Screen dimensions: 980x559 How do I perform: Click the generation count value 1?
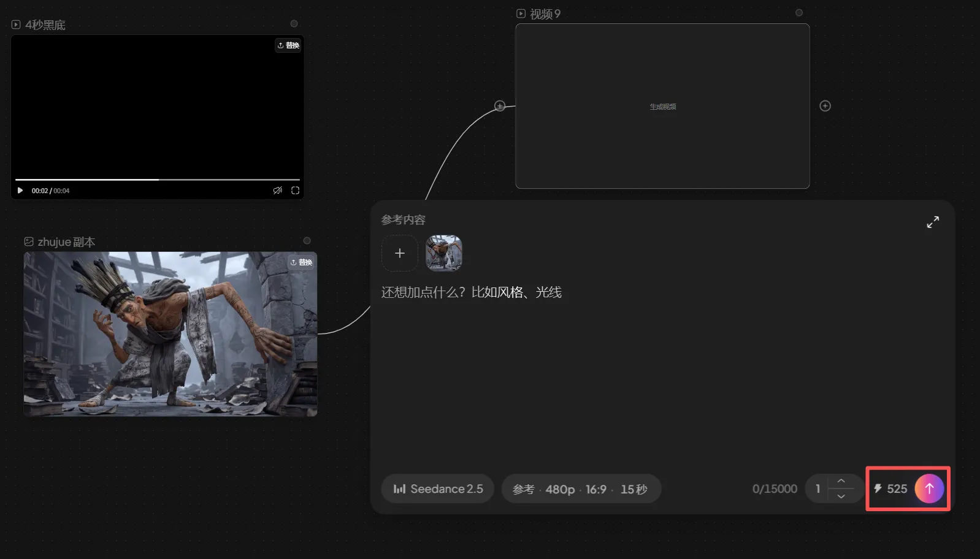click(x=817, y=489)
